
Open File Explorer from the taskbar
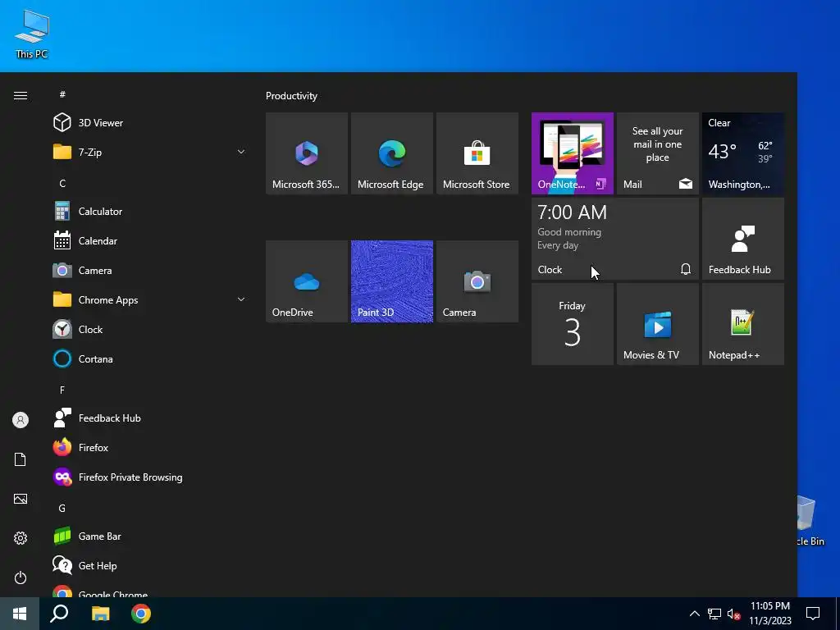pyautogui.click(x=100, y=614)
